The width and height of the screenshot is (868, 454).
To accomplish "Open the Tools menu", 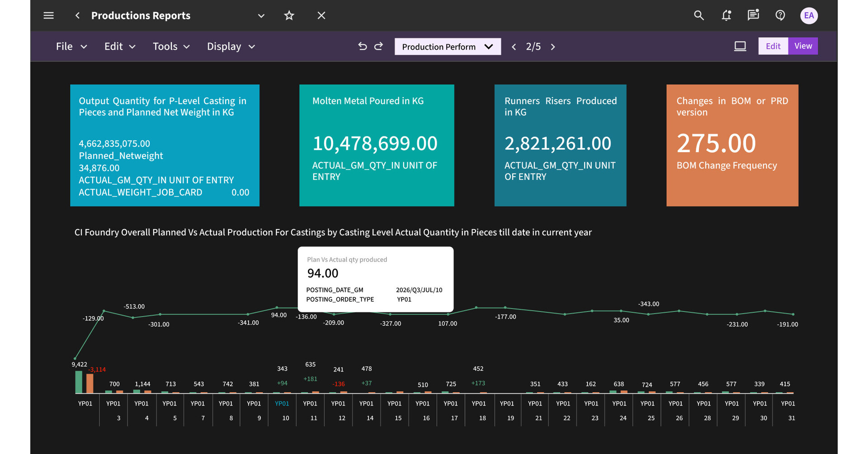I will point(171,47).
